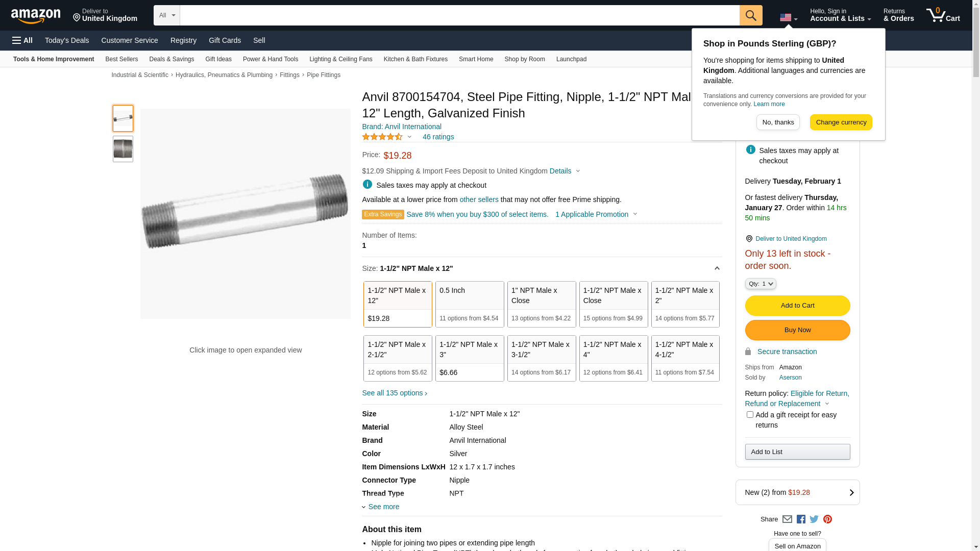Expand the 1 Applicable Promotion section
The image size is (980, 551).
pyautogui.click(x=596, y=214)
